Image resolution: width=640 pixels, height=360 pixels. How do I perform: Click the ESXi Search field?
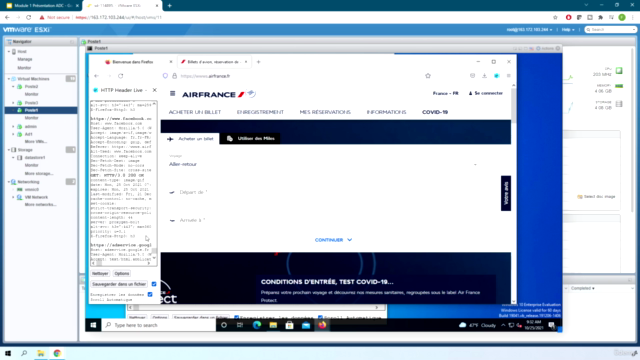[x=611, y=30]
